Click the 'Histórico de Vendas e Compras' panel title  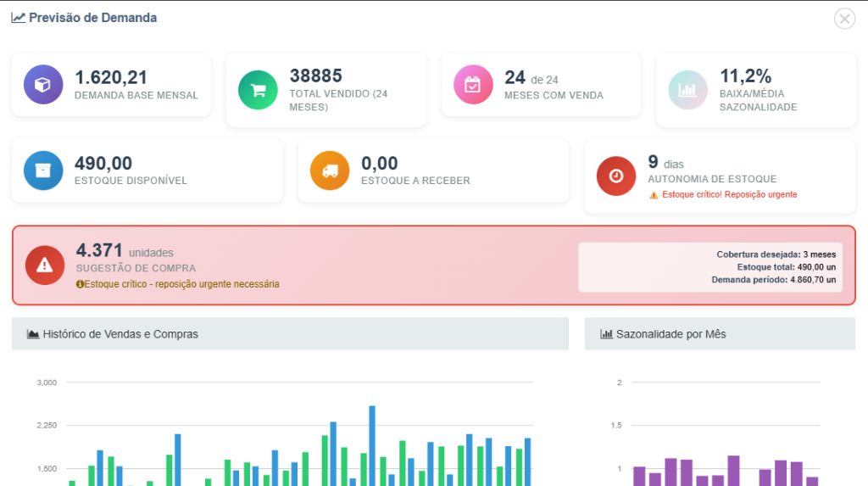(x=120, y=334)
